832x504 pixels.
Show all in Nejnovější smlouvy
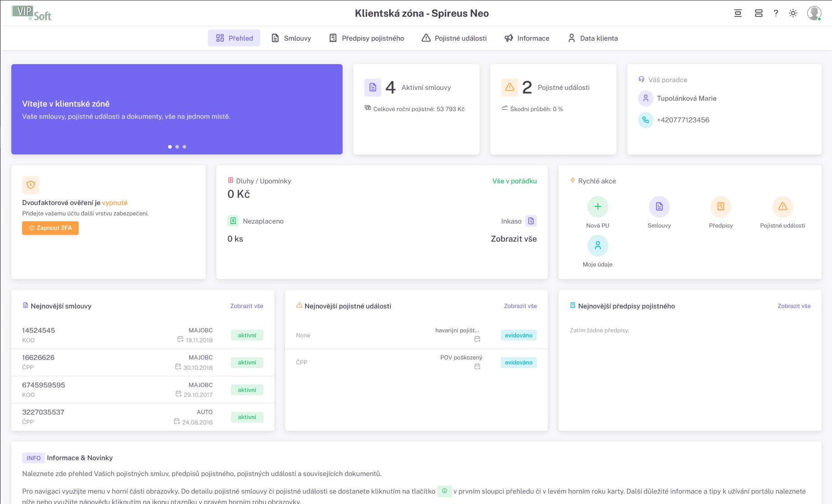coord(247,306)
